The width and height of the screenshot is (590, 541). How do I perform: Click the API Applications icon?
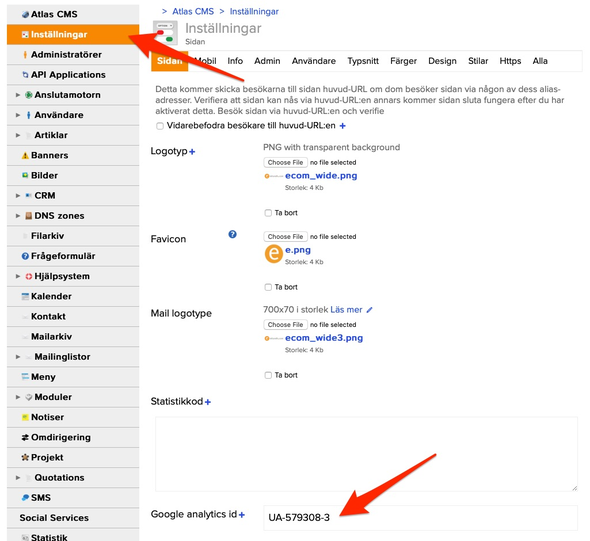(x=25, y=75)
